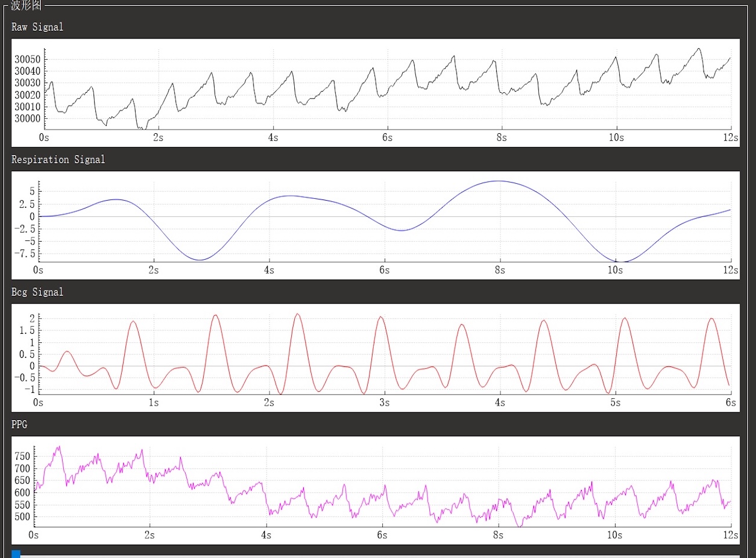756x558 pixels.
Task: Click the -7.5 label on Respiration y-axis
Action: (x=24, y=253)
